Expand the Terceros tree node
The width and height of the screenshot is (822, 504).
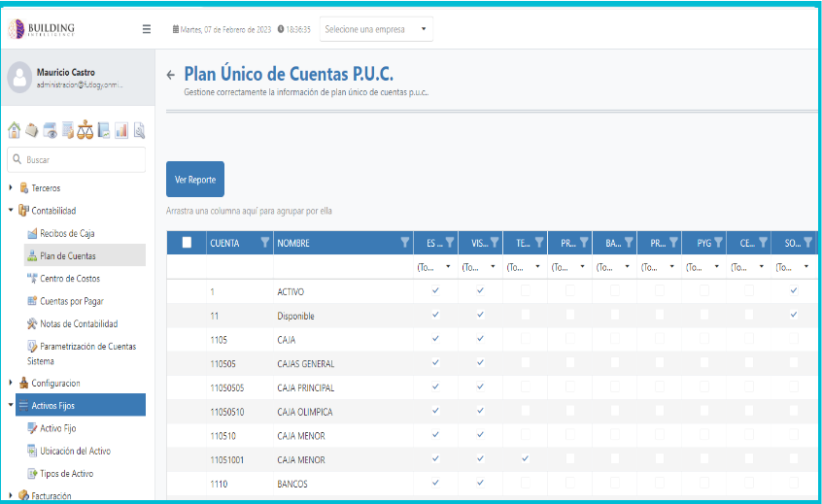(x=11, y=187)
